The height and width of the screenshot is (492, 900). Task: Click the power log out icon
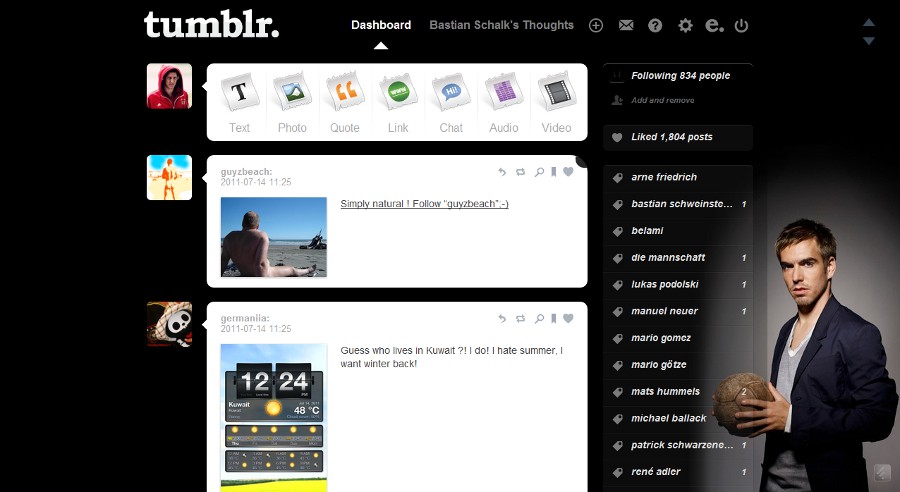pyautogui.click(x=742, y=25)
